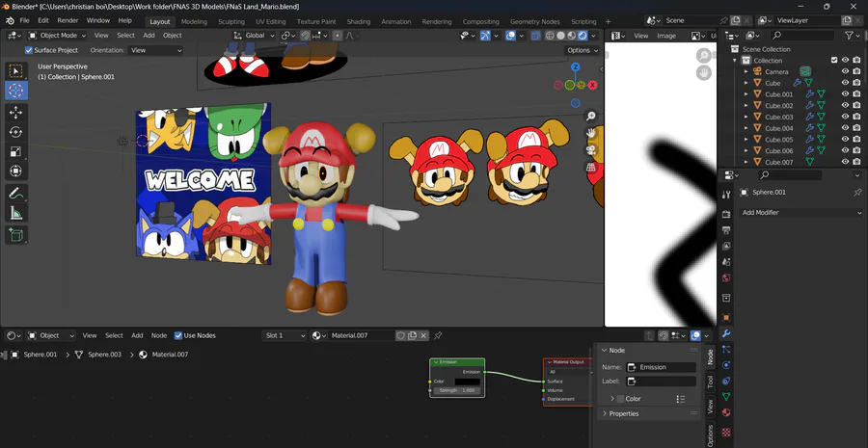Screen dimensions: 868x448
Task: Switch to Solid viewport shading
Action: (x=560, y=36)
